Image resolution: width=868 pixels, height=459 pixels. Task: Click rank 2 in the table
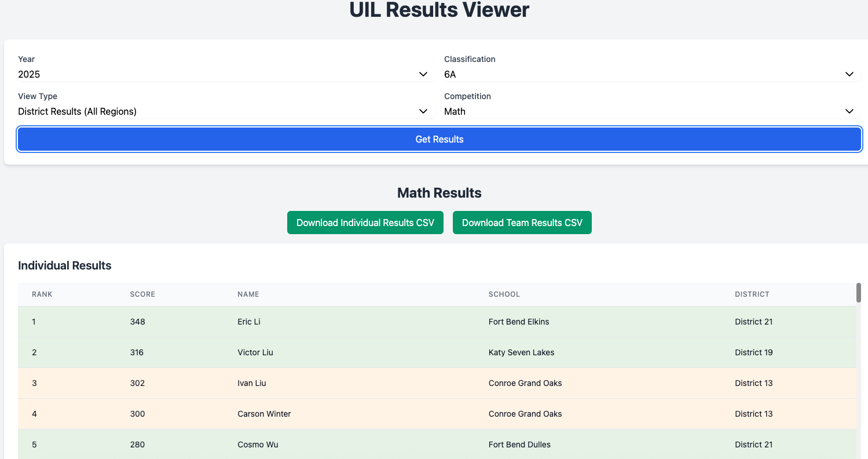34,352
